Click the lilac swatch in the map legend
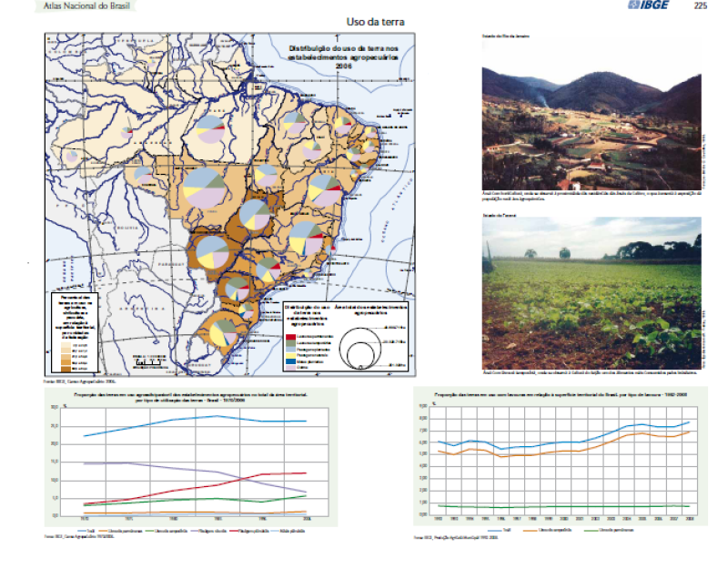This screenshot has height=569, width=728. (290, 367)
